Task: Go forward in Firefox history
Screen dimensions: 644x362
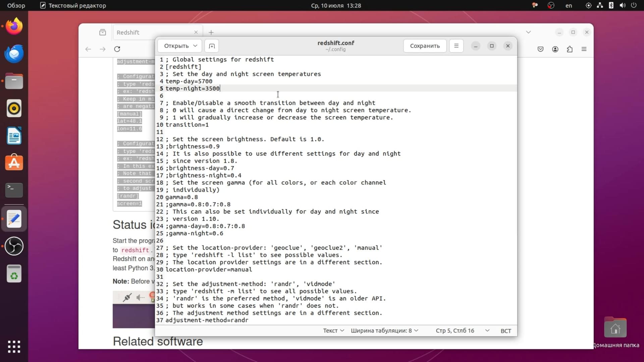Action: (103, 49)
